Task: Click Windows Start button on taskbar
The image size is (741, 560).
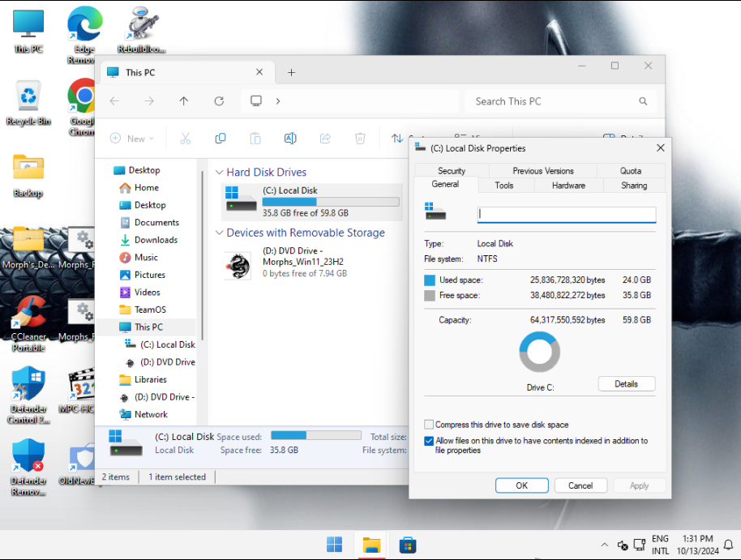Action: [x=335, y=545]
